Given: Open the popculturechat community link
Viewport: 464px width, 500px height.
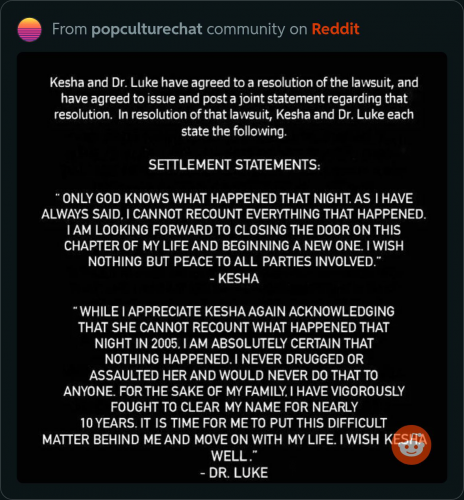Looking at the screenshot, I should click(147, 29).
